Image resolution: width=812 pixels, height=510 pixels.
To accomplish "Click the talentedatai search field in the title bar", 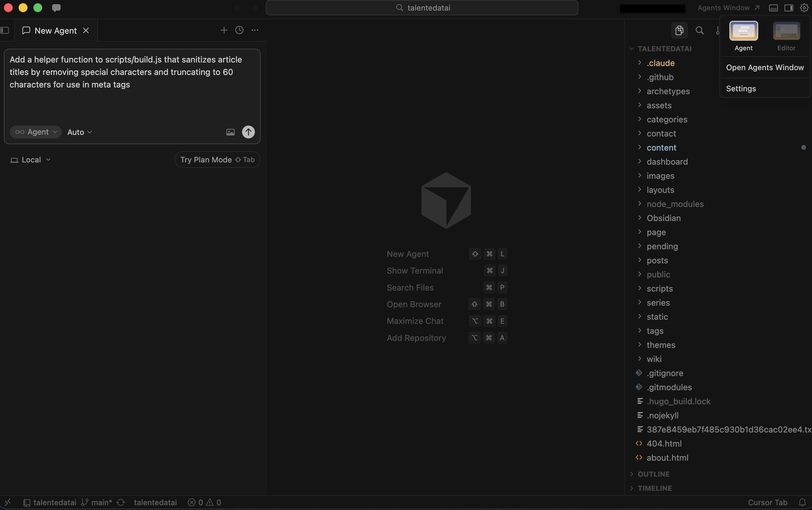I will tap(421, 8).
